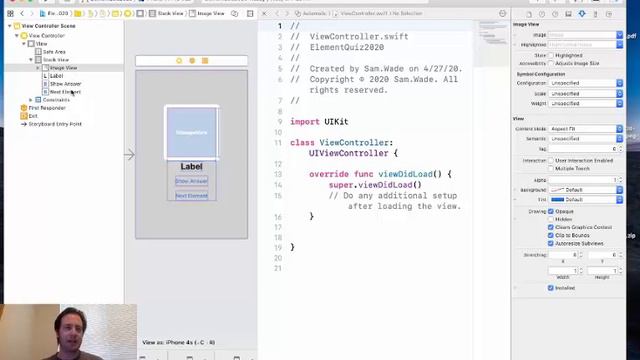This screenshot has width=640, height=360.
Task: Click the circular options icon above the code minimap
Action: click(502, 13)
